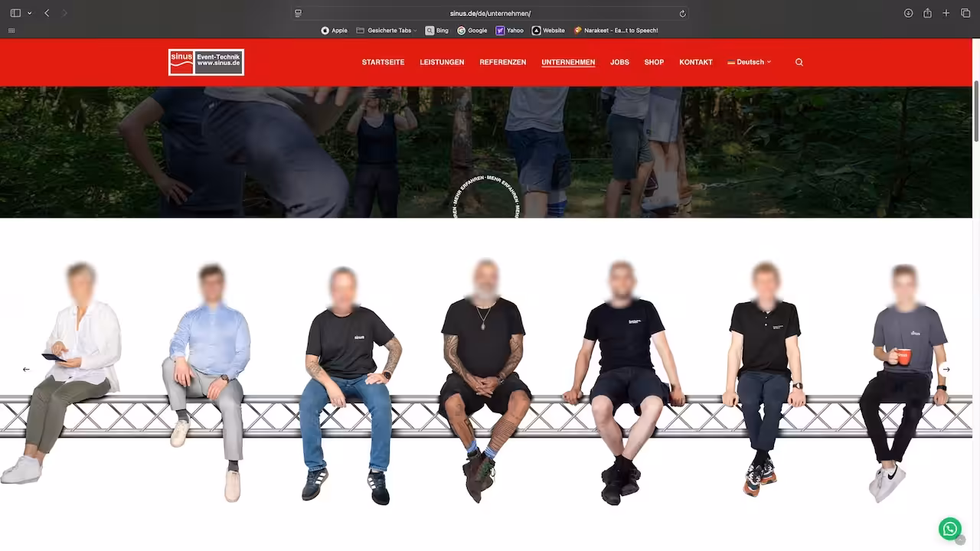Viewport: 980px width, 551px height.
Task: Go forward to the next page
Action: [x=64, y=13]
